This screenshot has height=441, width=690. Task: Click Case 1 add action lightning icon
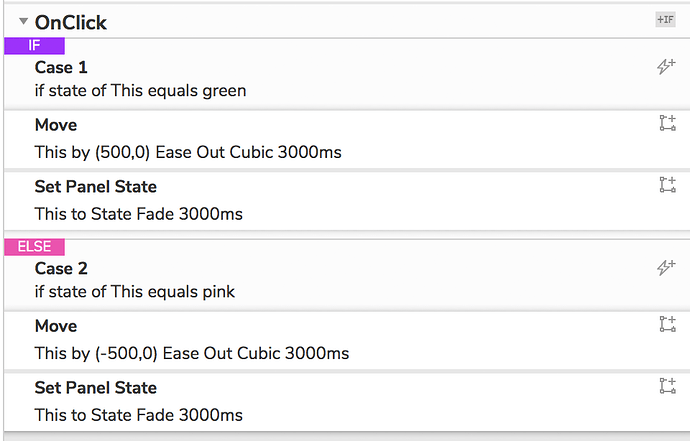click(667, 66)
